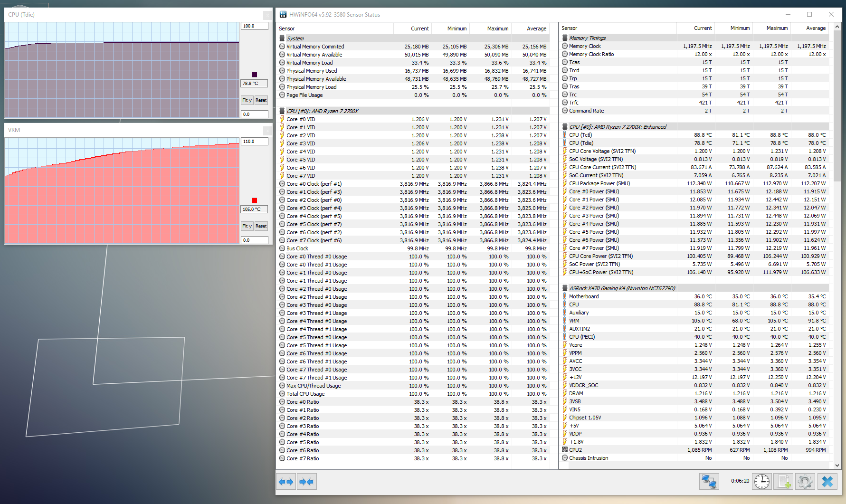The height and width of the screenshot is (504, 846).
Task: Select the Virtual Memory Commited row
Action: point(413,47)
